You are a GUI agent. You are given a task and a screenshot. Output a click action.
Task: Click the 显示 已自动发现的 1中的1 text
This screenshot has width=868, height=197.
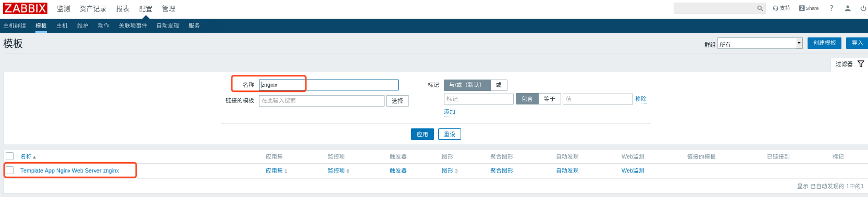coord(830,186)
